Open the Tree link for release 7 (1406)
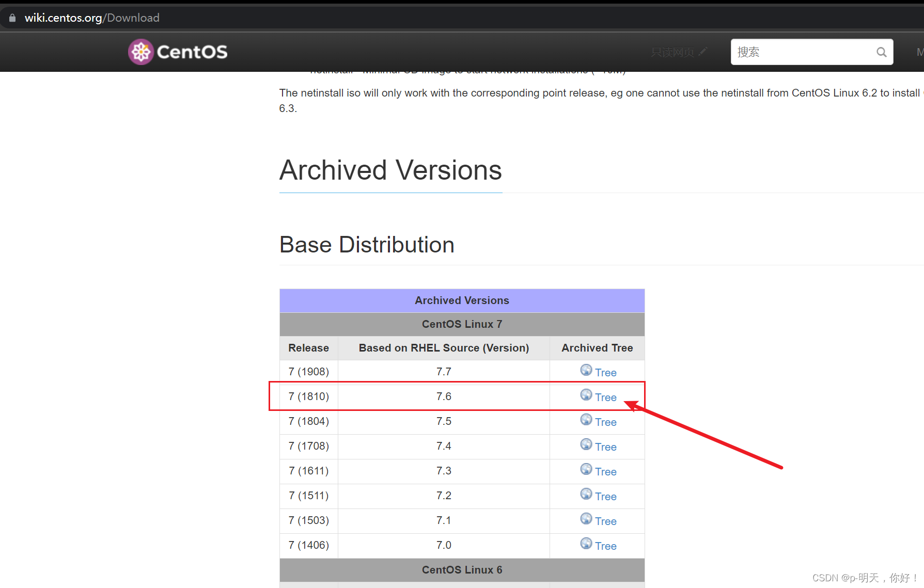Screen dimensions: 924x588 606,546
